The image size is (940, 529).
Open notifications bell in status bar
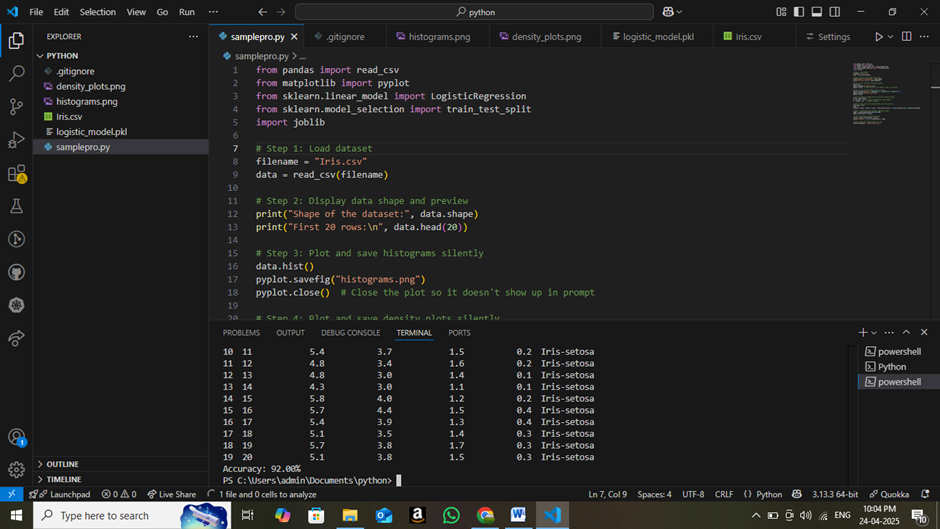click(925, 494)
